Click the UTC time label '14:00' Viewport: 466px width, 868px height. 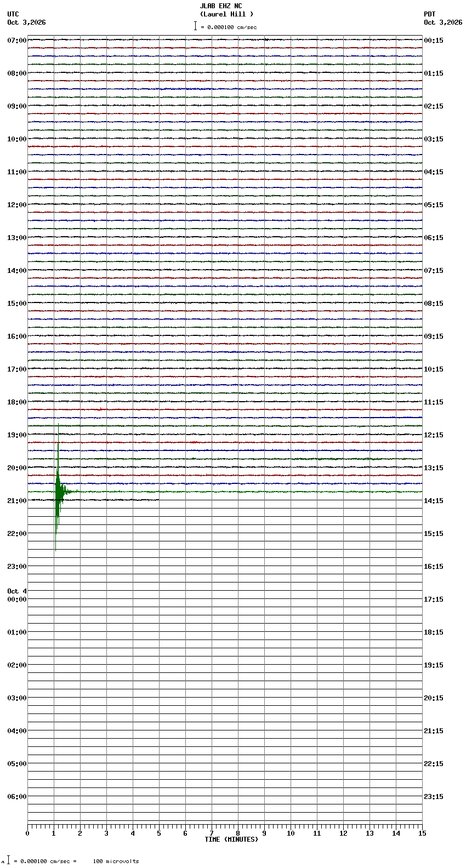(x=17, y=271)
